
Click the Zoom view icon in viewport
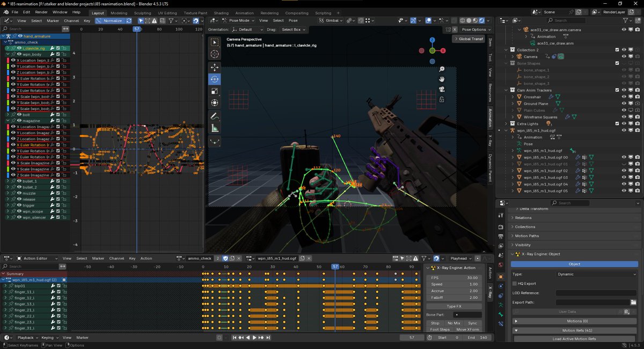(x=442, y=69)
